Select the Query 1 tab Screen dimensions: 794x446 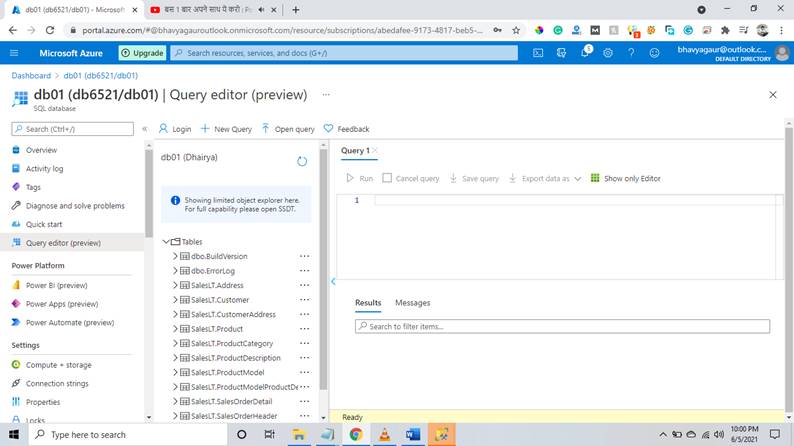(x=355, y=150)
